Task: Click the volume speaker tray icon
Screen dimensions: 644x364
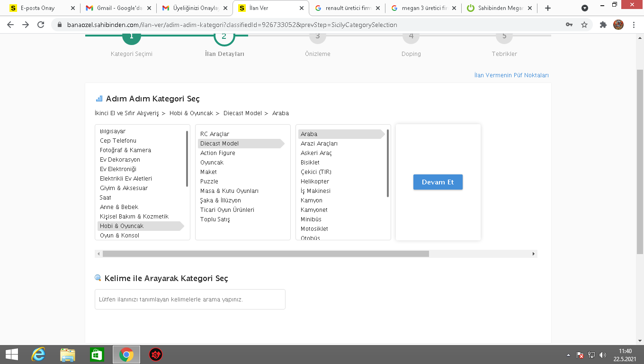Action: pyautogui.click(x=603, y=355)
